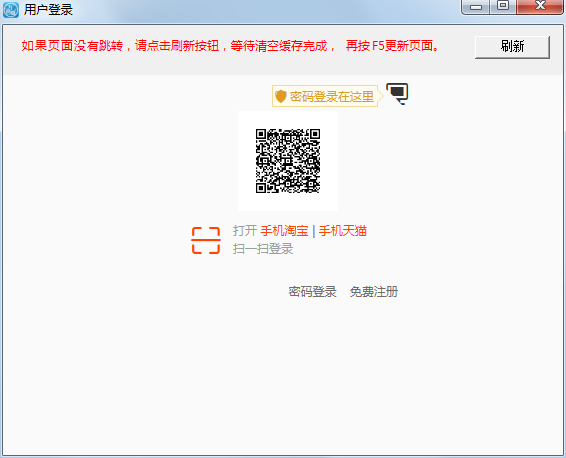Click the 扫一扫登录 text
The width and height of the screenshot is (566, 458).
click(x=263, y=249)
